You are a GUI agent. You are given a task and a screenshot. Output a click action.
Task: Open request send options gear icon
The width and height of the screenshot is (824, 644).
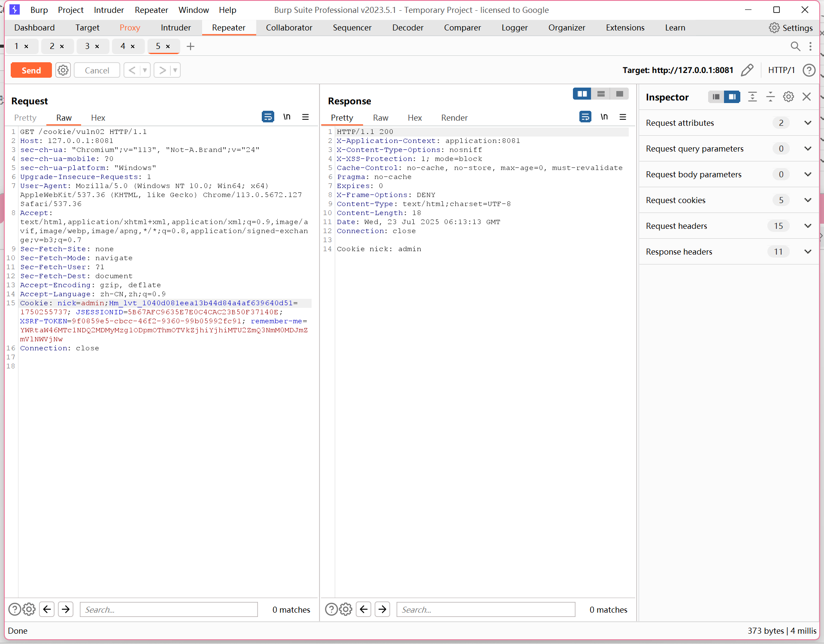point(63,70)
